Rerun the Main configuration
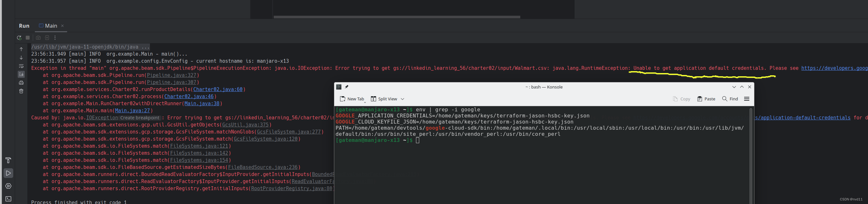868x204 pixels. pos(19,38)
